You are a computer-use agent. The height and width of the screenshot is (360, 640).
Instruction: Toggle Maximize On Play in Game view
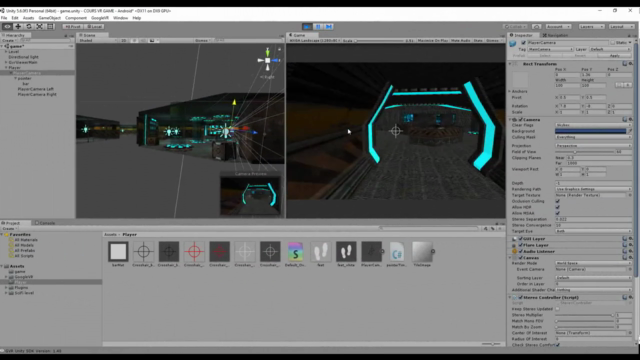[x=433, y=41]
